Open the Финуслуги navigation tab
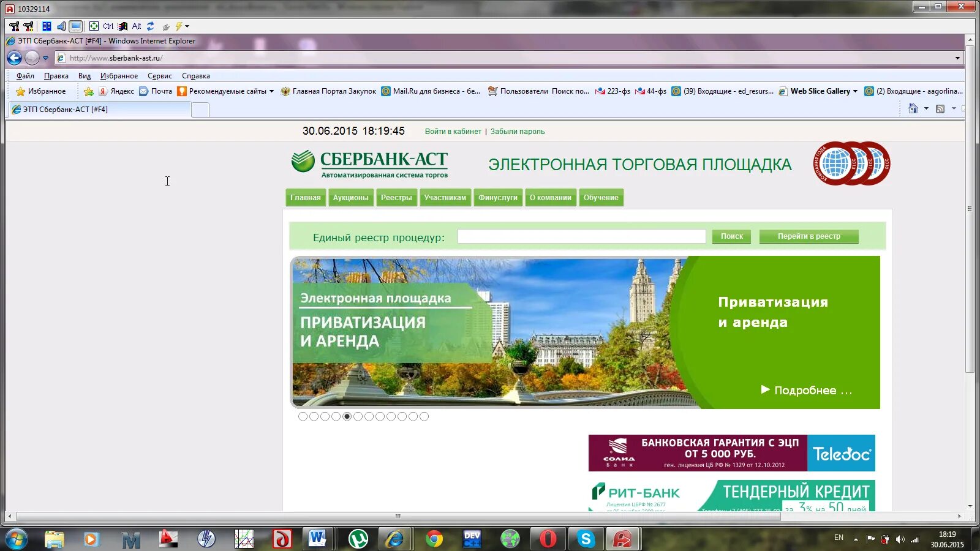The width and height of the screenshot is (980, 551). tap(498, 198)
